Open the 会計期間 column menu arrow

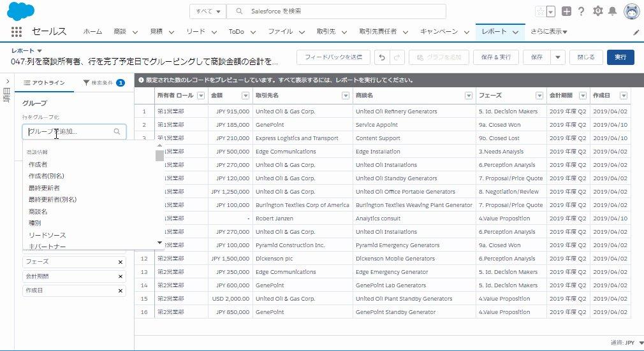(x=583, y=96)
